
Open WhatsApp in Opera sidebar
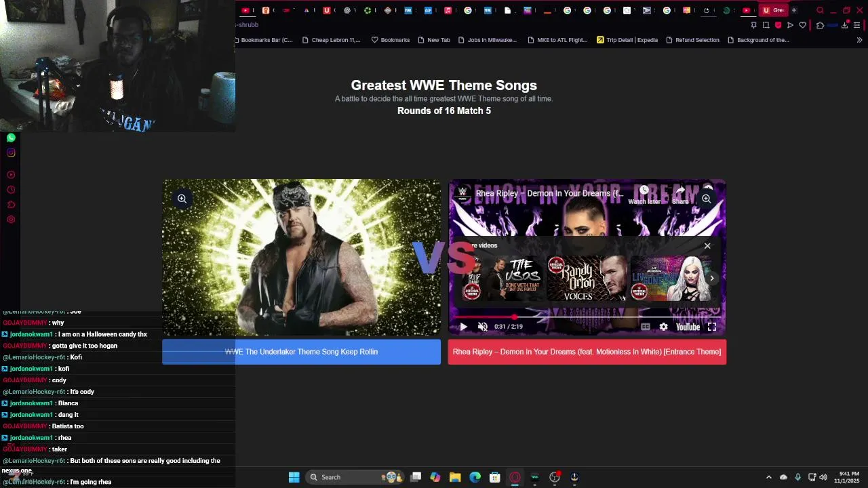tap(11, 138)
